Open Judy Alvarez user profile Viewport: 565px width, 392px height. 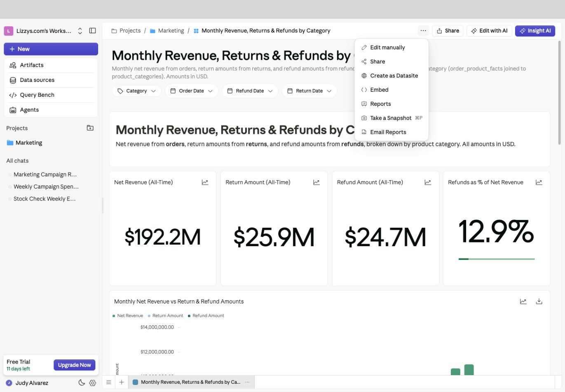click(27, 383)
